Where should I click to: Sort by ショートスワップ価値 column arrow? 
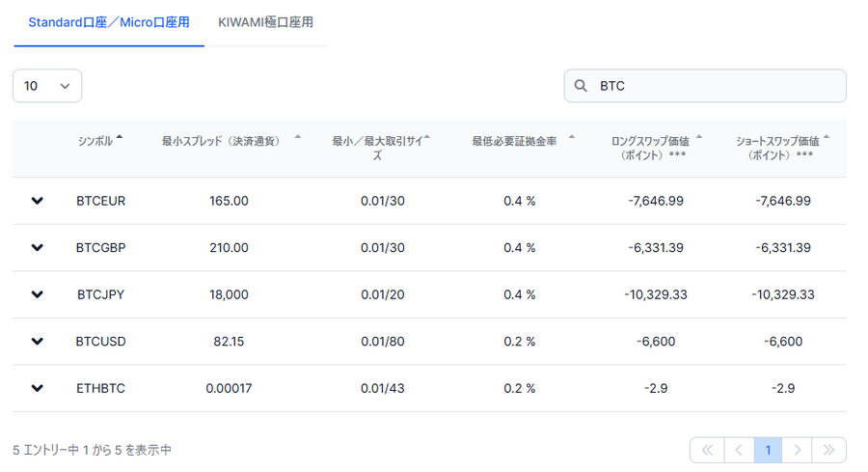827,136
